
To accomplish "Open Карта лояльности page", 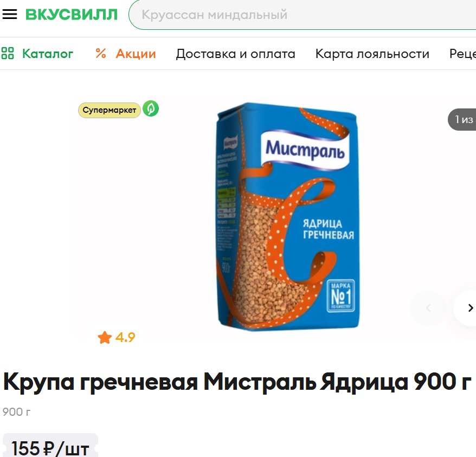I will pyautogui.click(x=372, y=54).
